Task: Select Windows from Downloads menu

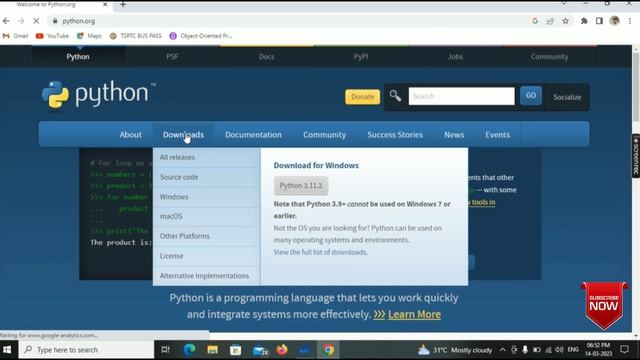Action: (x=207, y=197)
